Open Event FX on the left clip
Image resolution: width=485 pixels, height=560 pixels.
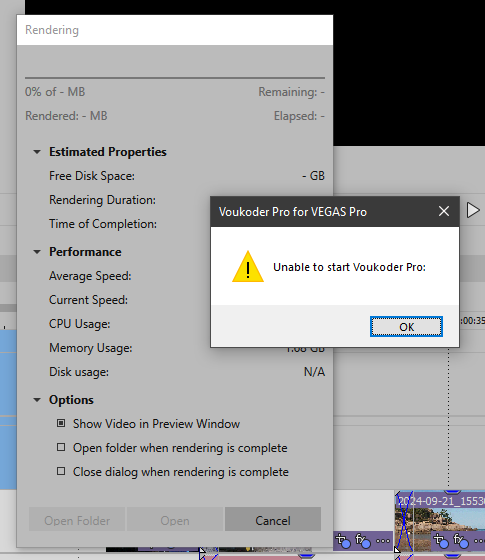(x=362, y=540)
